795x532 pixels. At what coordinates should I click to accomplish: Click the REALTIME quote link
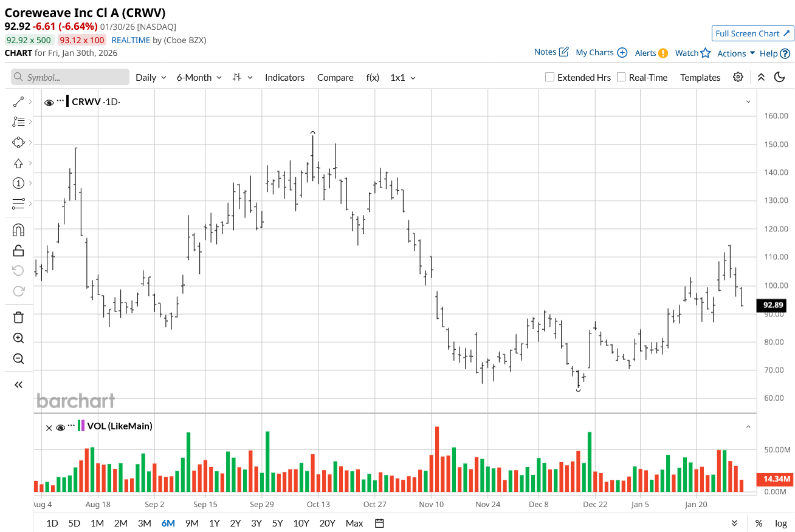[131, 40]
